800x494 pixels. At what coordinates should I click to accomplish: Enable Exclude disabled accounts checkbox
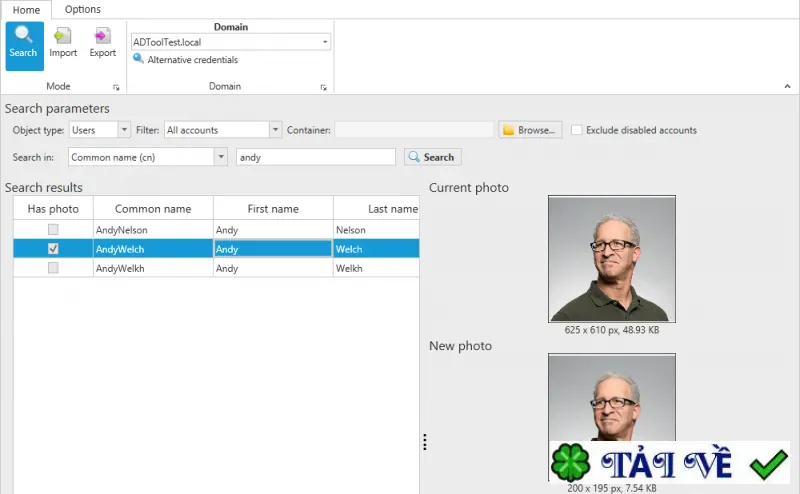(x=577, y=130)
